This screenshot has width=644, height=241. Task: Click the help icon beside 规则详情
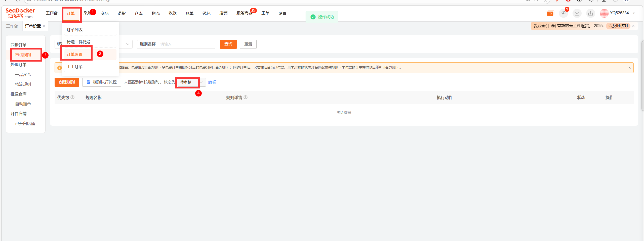click(246, 97)
